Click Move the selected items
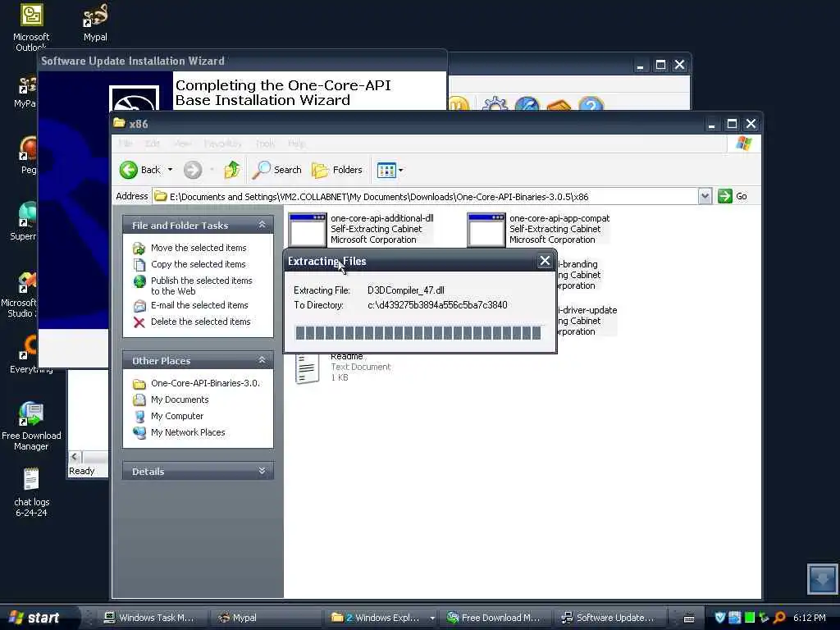Viewport: 840px width, 630px height. [199, 248]
